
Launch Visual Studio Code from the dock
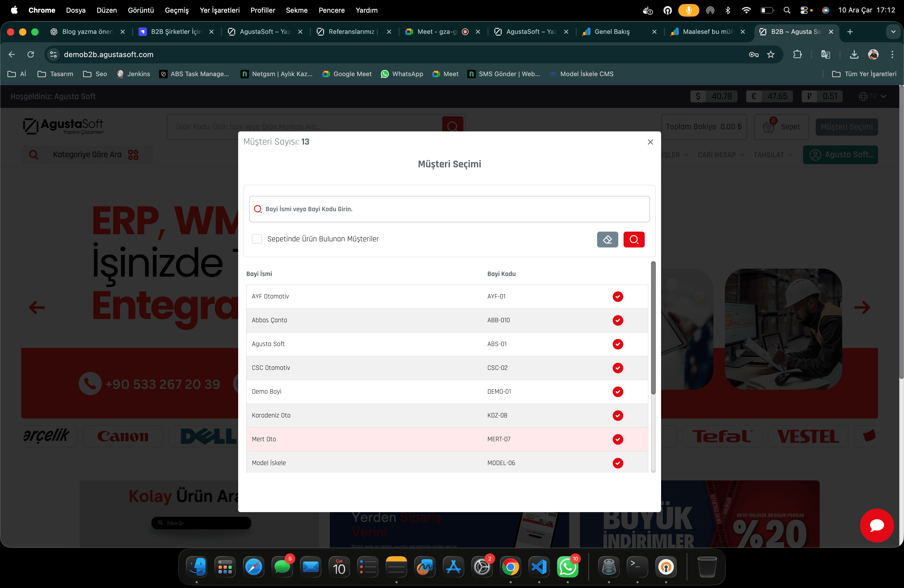[539, 567]
